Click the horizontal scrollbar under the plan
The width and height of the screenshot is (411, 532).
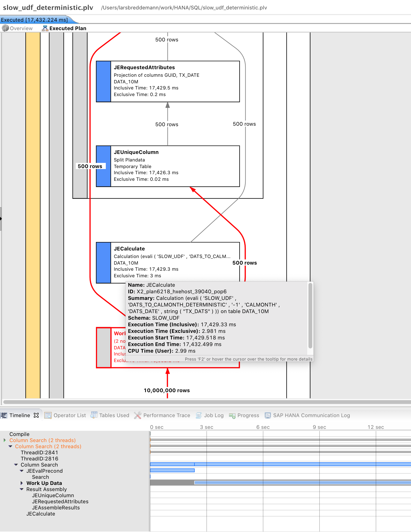click(207, 402)
